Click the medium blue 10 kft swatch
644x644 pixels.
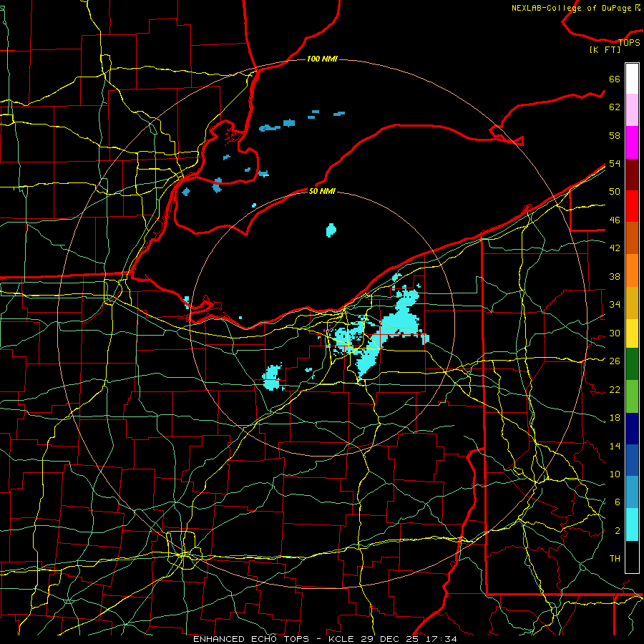tap(632, 460)
